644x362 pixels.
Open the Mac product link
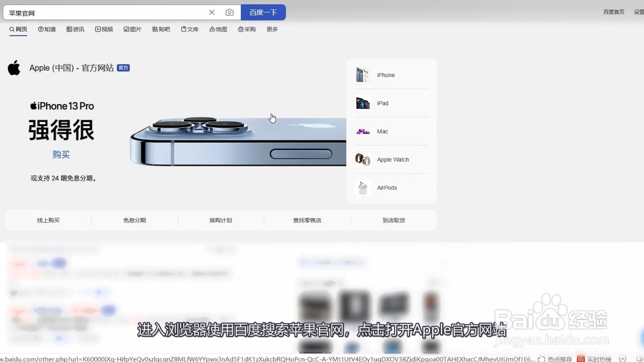coord(382,132)
